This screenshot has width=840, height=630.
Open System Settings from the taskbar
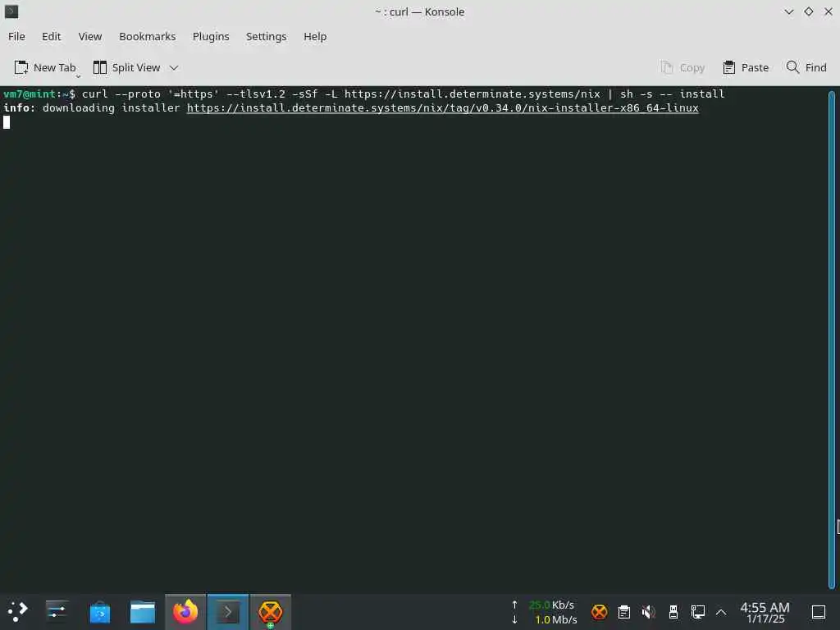coord(57,612)
